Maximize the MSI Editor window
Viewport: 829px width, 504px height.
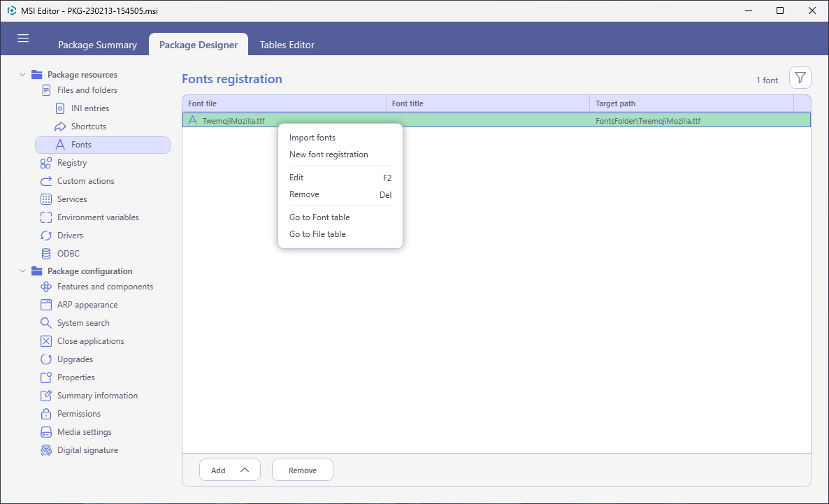click(x=780, y=10)
